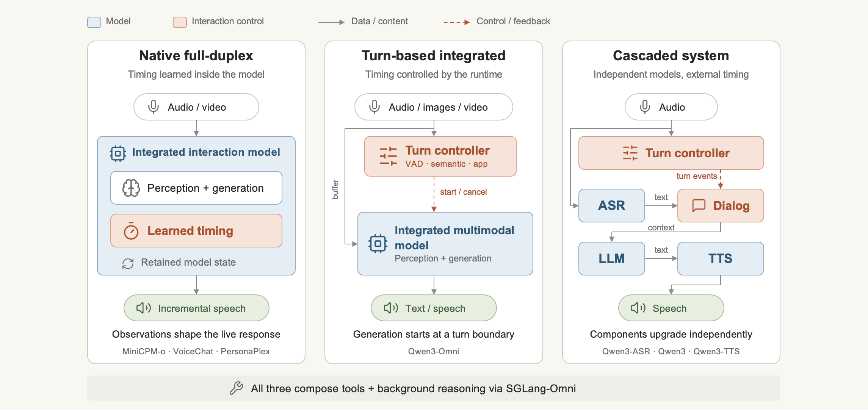The height and width of the screenshot is (410, 868).
Task: Click 'Independent models, external timing' subtitle
Action: [671, 74]
